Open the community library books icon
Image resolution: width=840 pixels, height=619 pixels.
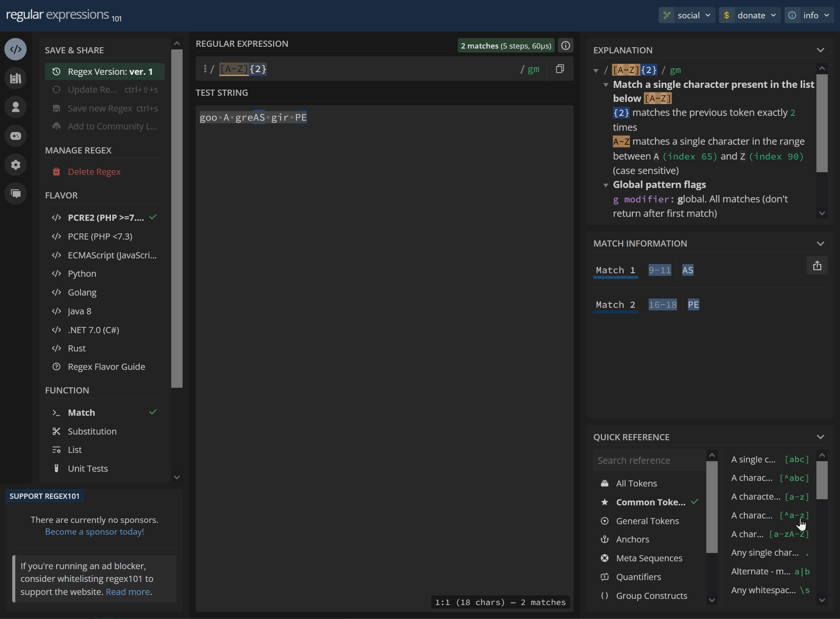(16, 78)
